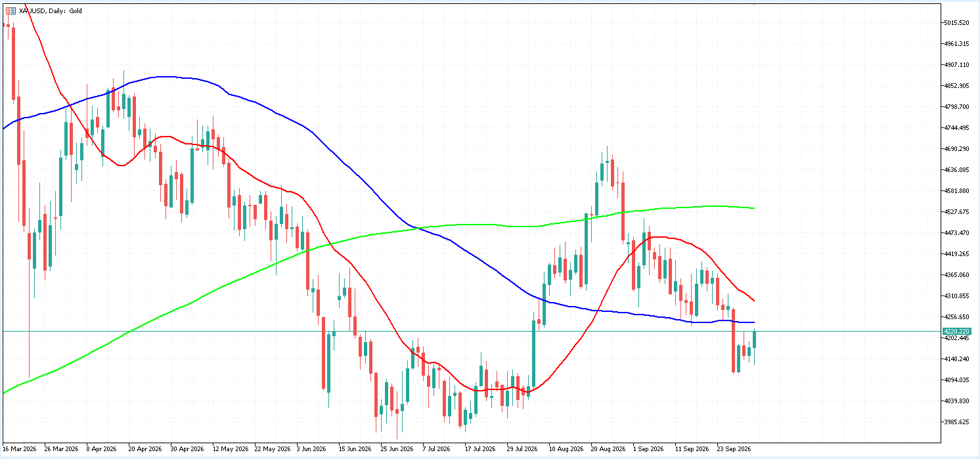Click the current price label 4220.220
This screenshot has width=980, height=459.
click(956, 332)
